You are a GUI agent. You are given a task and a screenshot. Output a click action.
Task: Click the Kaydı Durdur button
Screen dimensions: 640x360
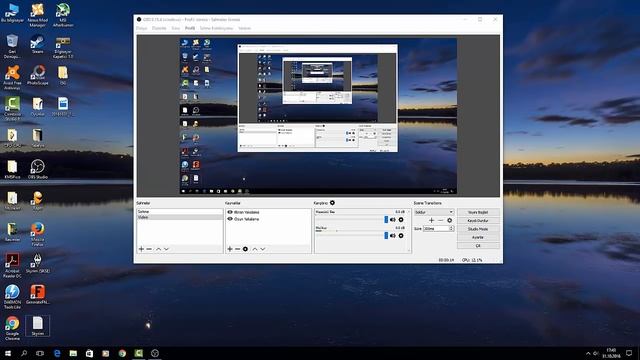(478, 220)
